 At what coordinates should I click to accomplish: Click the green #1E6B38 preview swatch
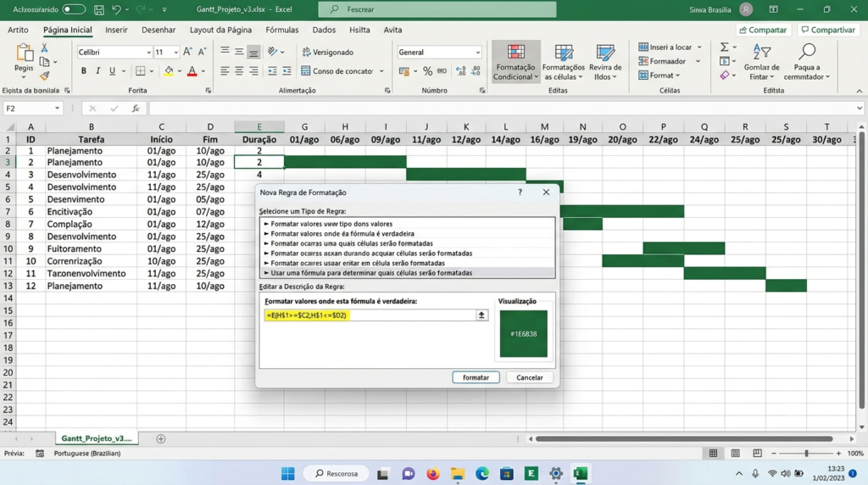click(x=524, y=333)
